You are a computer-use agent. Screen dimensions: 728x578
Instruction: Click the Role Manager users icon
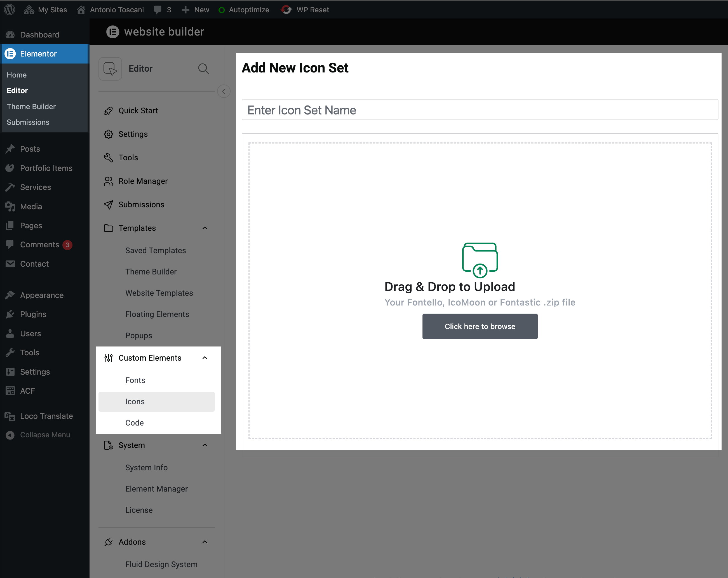click(108, 181)
